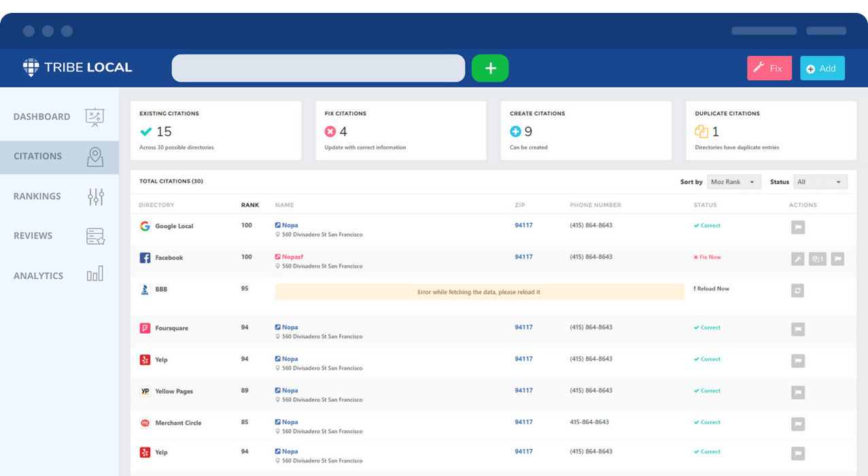The width and height of the screenshot is (868, 476).
Task: Click the wrench fix icon in Facebook row
Action: click(798, 259)
